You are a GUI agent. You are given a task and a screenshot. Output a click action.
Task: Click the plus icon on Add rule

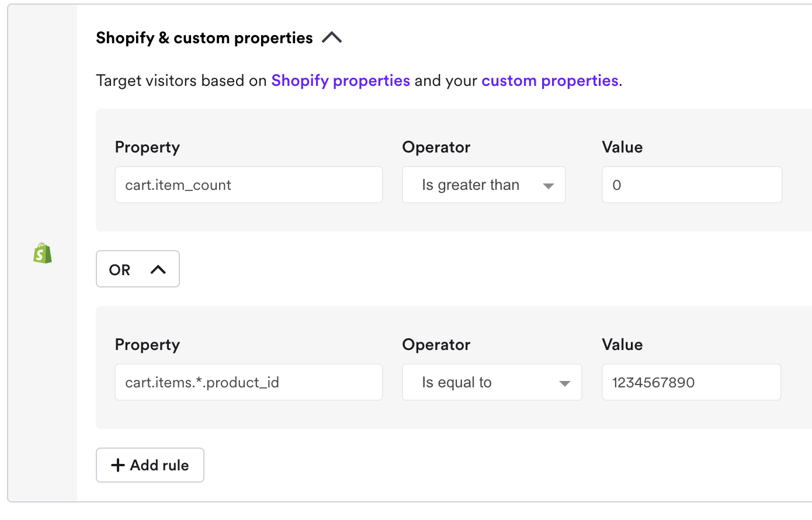(x=118, y=465)
